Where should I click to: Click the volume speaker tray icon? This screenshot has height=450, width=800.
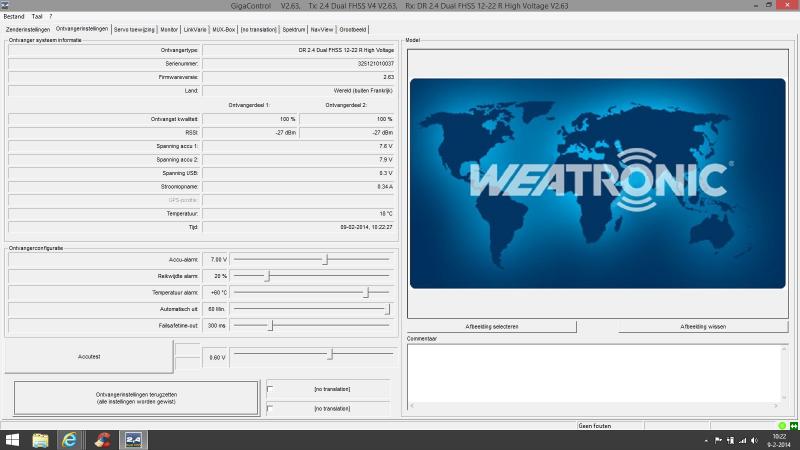click(755, 440)
